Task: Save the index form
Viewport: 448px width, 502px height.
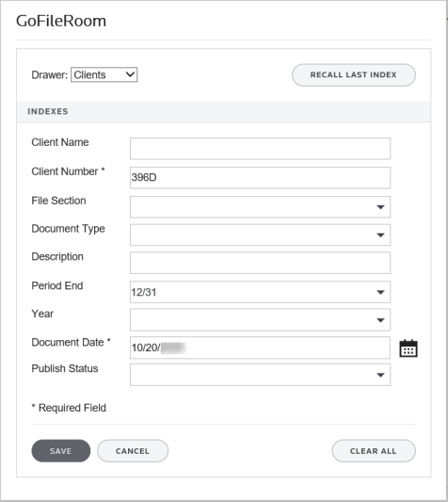Action: (61, 451)
